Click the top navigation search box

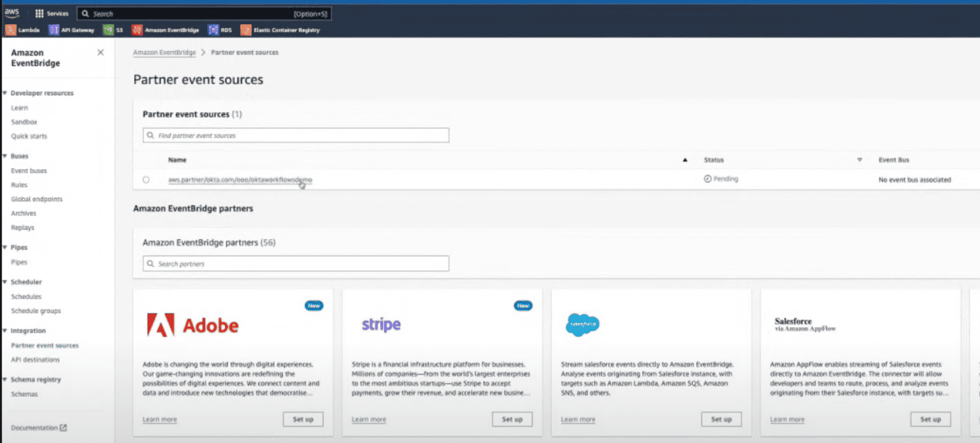coord(204,14)
